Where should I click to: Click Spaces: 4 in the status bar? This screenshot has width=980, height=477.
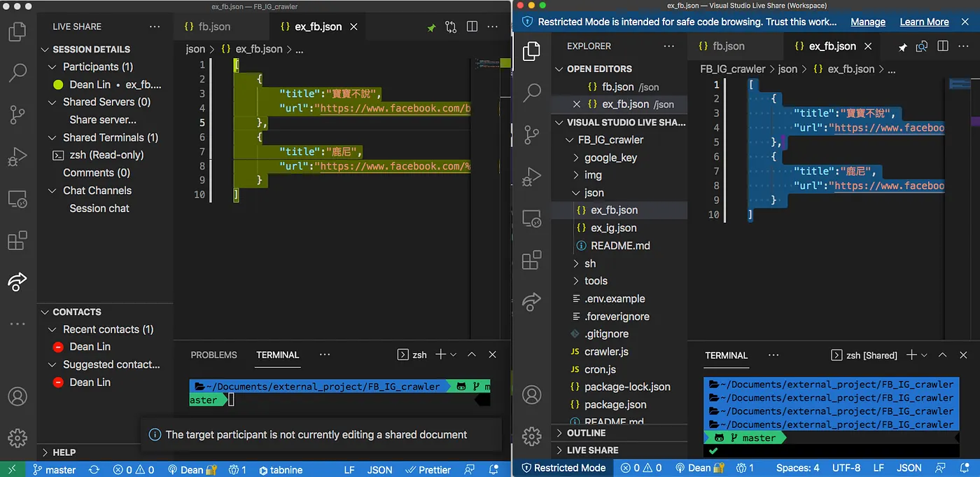(x=797, y=468)
